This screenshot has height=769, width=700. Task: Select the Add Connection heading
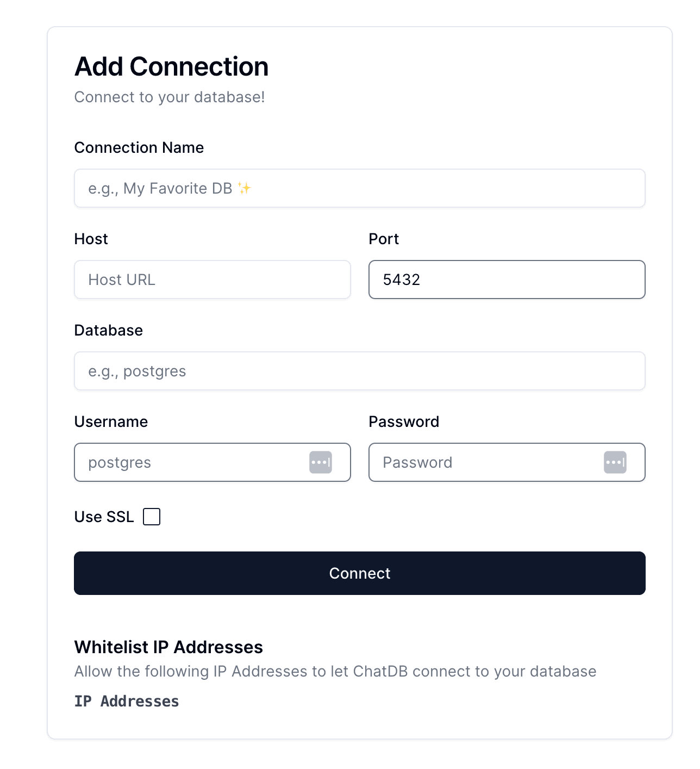click(171, 66)
